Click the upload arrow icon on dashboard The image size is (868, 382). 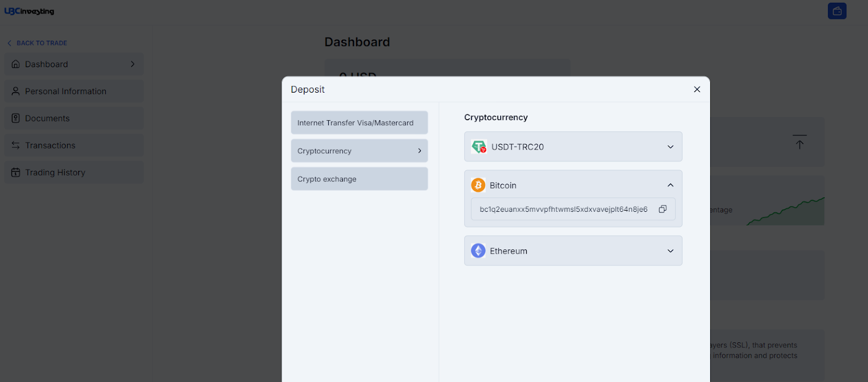point(800,142)
